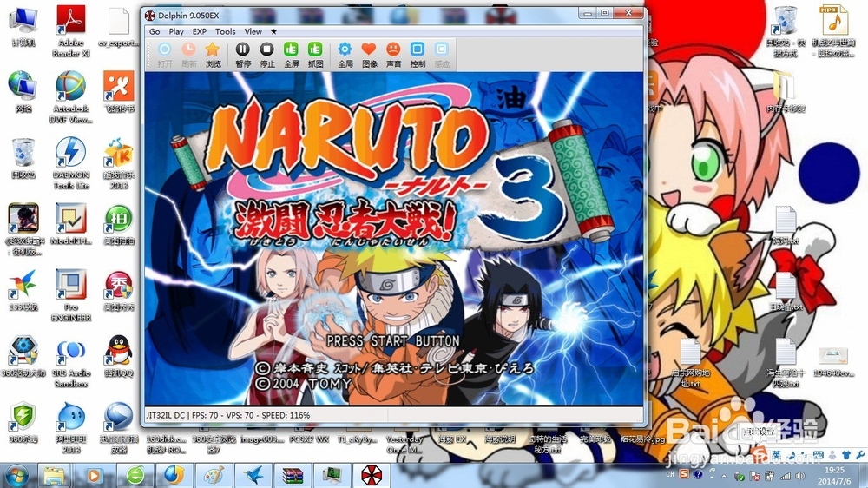Select the computer icon at top-left of desktop

(x=23, y=26)
